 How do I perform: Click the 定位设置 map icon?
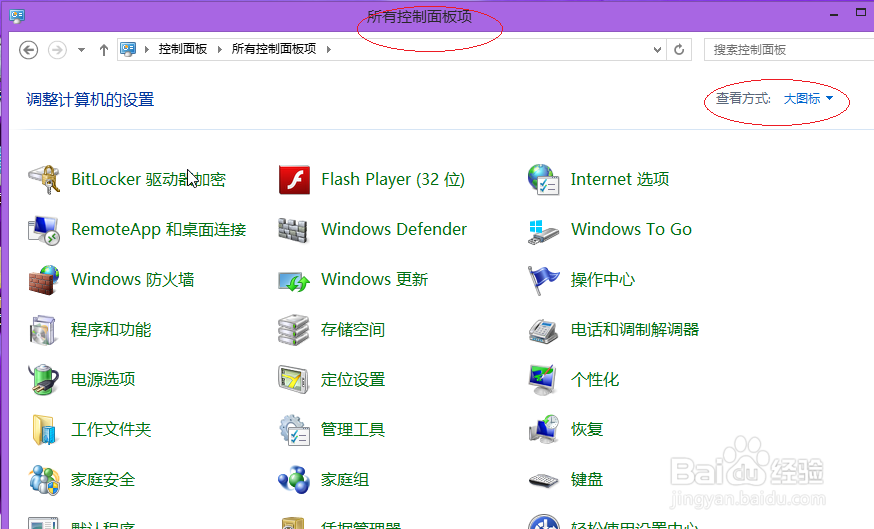(x=293, y=380)
